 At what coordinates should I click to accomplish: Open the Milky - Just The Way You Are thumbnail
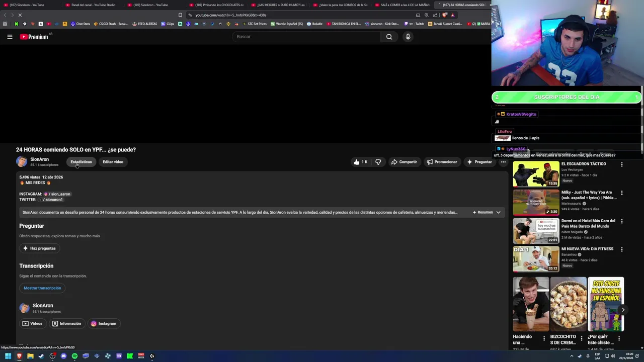(x=536, y=202)
